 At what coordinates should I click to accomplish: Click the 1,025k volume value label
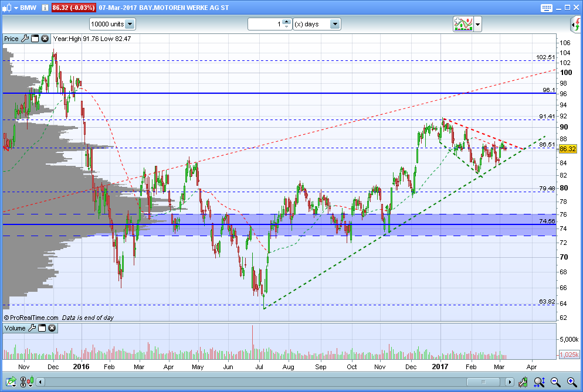pos(570,354)
